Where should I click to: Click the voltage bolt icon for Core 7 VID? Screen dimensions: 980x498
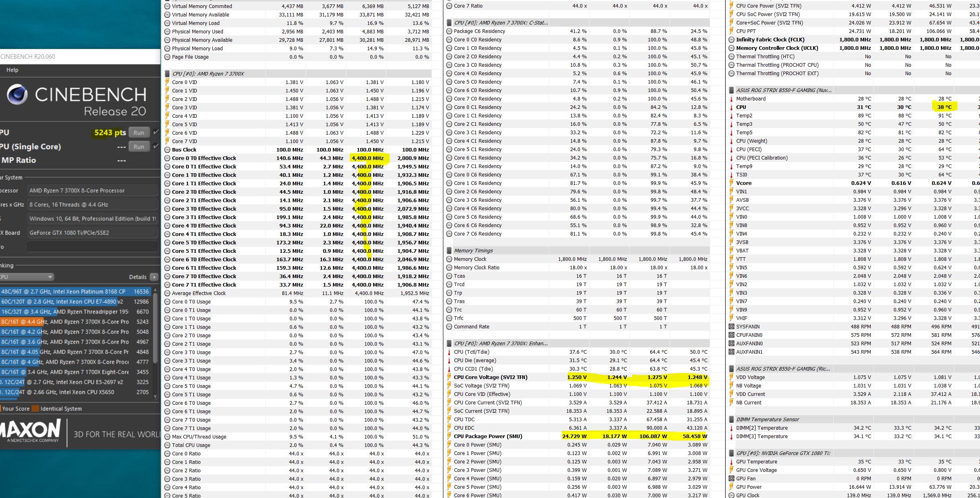(167, 141)
